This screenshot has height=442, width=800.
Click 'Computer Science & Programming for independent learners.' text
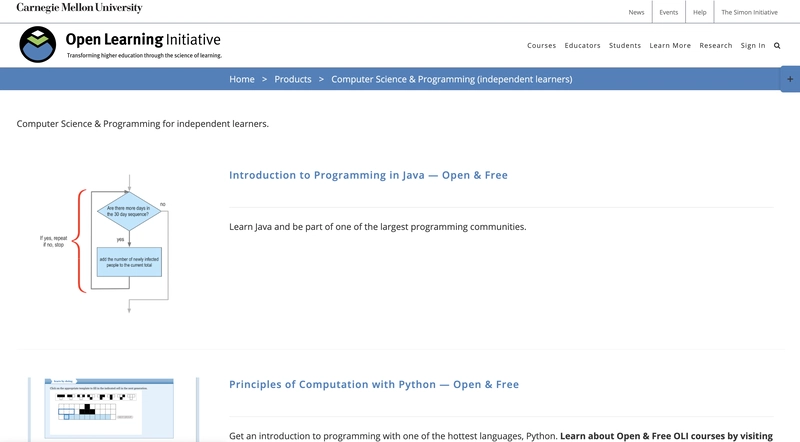[142, 124]
